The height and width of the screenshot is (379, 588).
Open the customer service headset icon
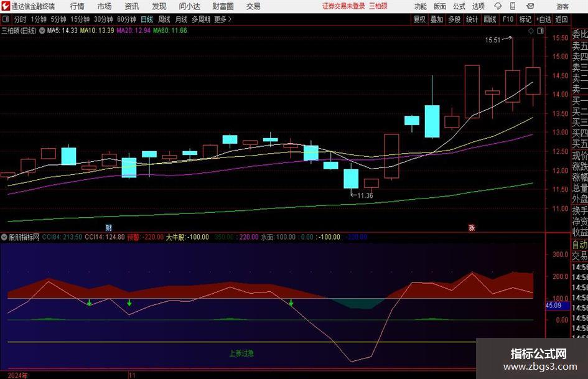coord(498,6)
